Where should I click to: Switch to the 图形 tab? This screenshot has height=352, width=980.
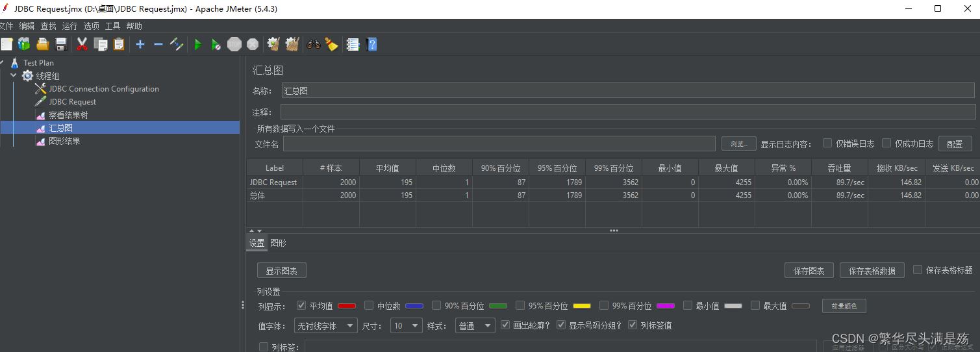coord(278,243)
